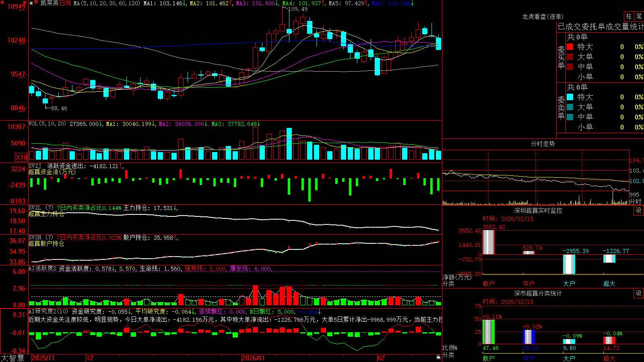Click the 大智慧 logo at bottom left
Image resolution: width=644 pixels, height=362 pixels.
tap(12, 358)
